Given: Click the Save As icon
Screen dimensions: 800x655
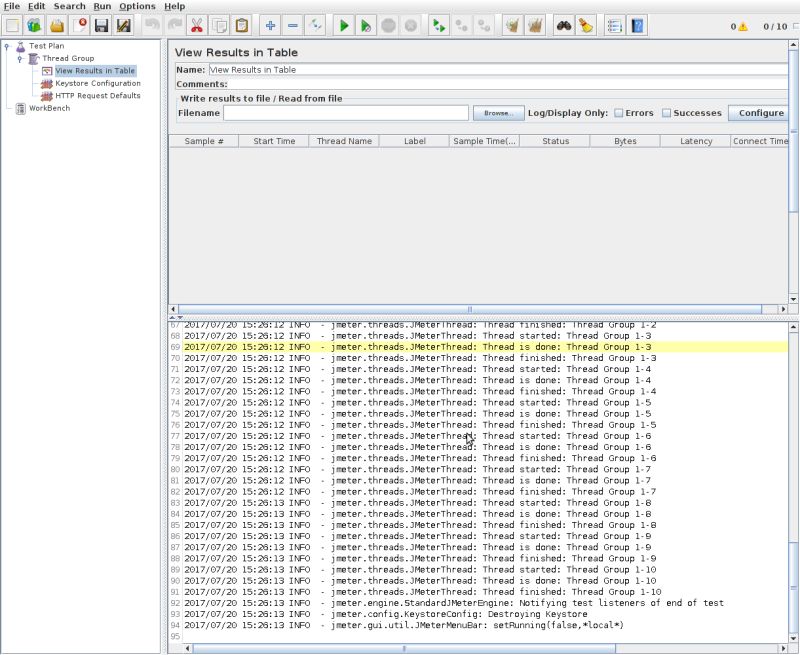Looking at the screenshot, I should (x=124, y=26).
